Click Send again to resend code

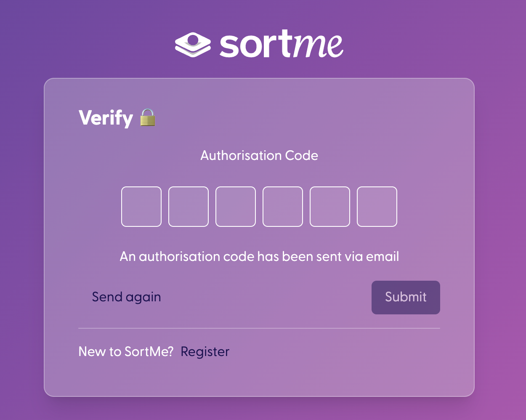click(x=126, y=297)
